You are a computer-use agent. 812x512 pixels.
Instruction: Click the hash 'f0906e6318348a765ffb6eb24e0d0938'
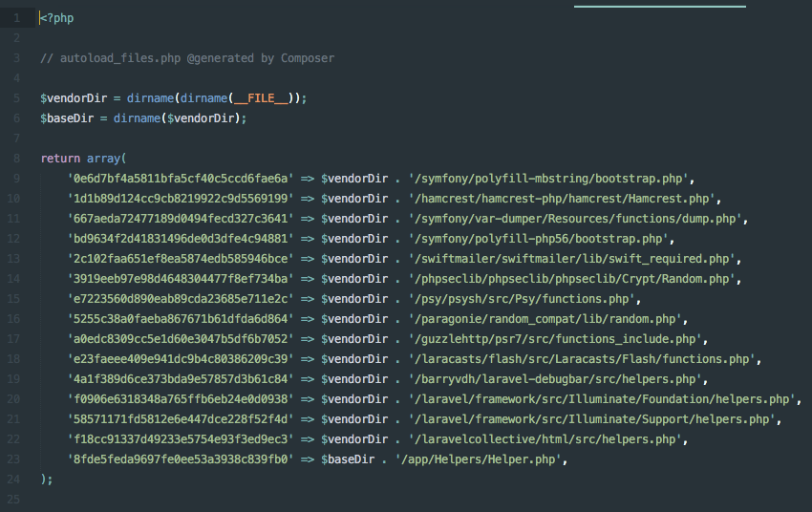pos(181,399)
